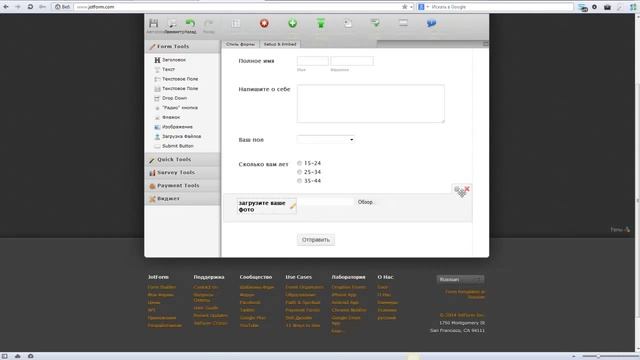This screenshot has width=640, height=360.
Task: Open the Facebook link in the footer
Action: click(x=250, y=302)
